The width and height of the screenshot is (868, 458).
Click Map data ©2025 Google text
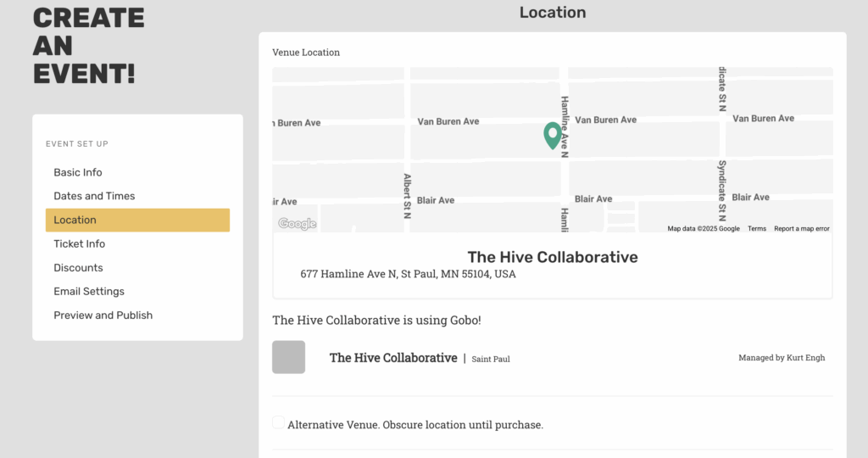click(x=703, y=229)
